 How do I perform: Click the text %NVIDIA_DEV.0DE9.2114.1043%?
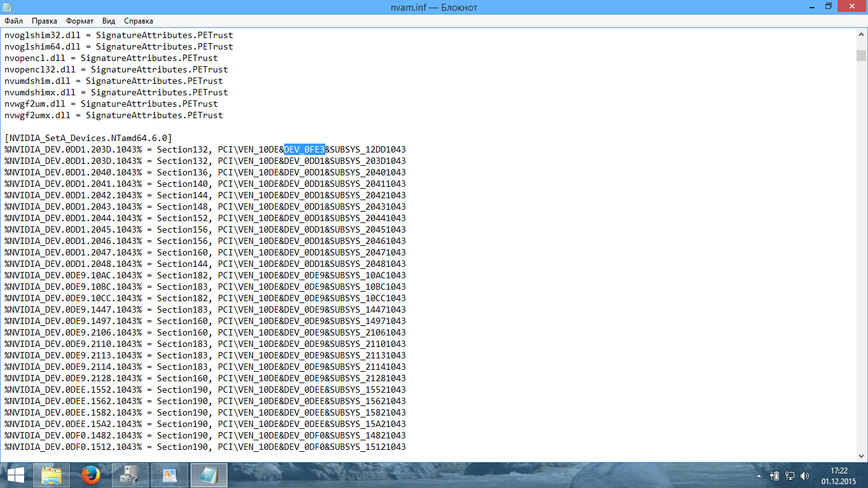coord(73,367)
